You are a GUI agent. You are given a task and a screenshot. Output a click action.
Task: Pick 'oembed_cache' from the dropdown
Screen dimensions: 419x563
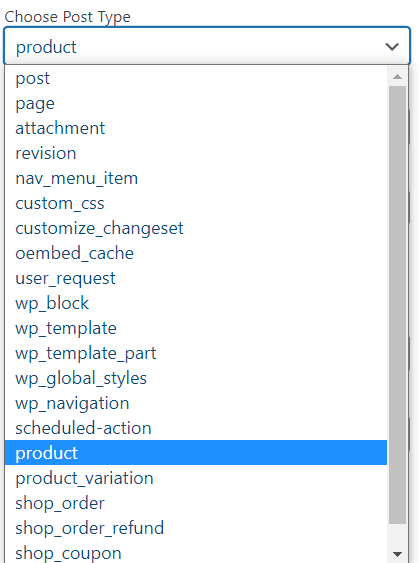pyautogui.click(x=196, y=253)
